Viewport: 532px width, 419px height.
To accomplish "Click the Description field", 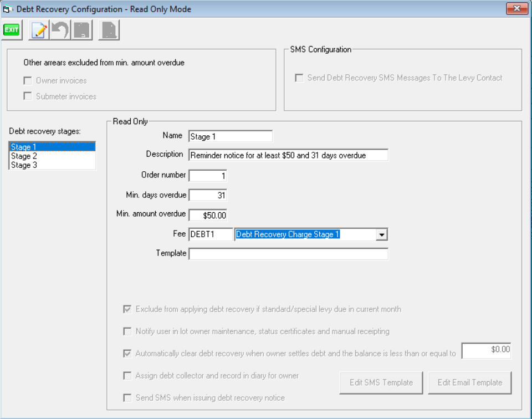I will [x=288, y=155].
